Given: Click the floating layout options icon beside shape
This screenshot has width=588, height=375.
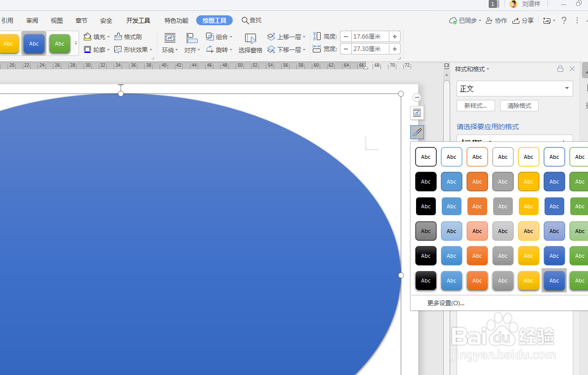Looking at the screenshot, I should tap(417, 113).
